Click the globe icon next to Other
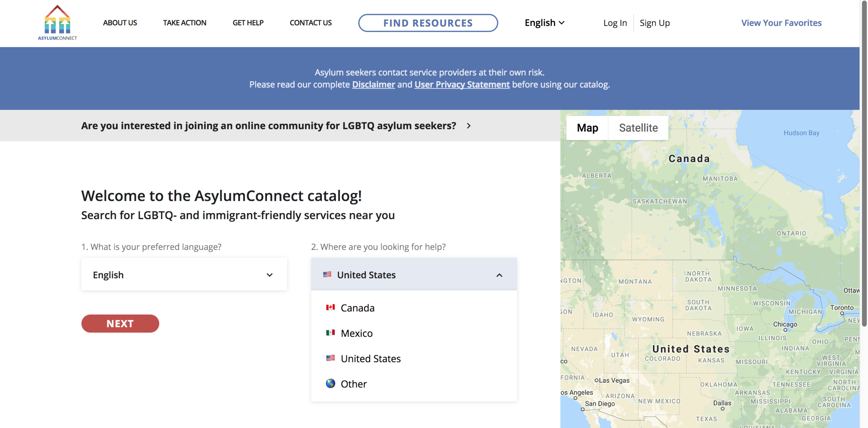 click(331, 383)
